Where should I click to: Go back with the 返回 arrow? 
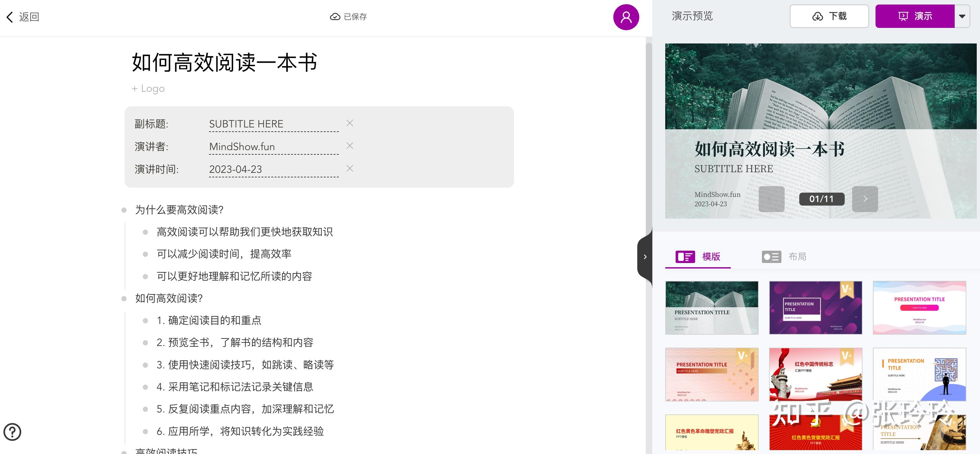point(23,17)
